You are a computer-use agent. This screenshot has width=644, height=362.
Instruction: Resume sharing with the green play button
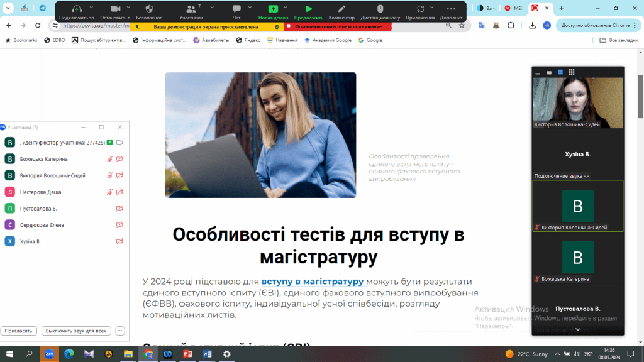click(x=309, y=11)
